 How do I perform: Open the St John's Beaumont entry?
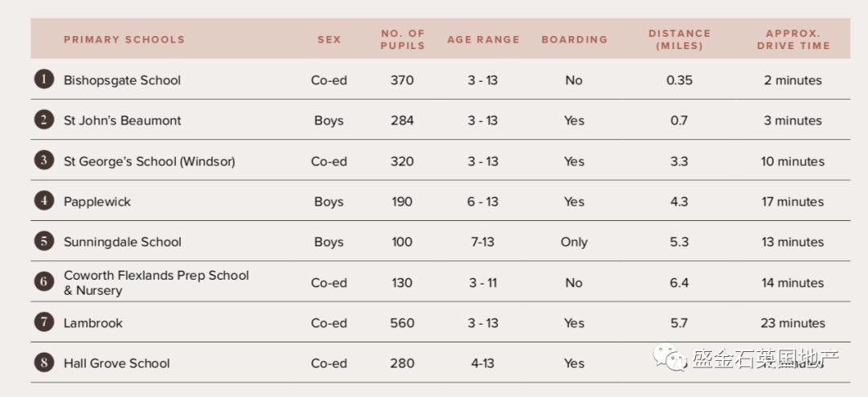coord(122,121)
